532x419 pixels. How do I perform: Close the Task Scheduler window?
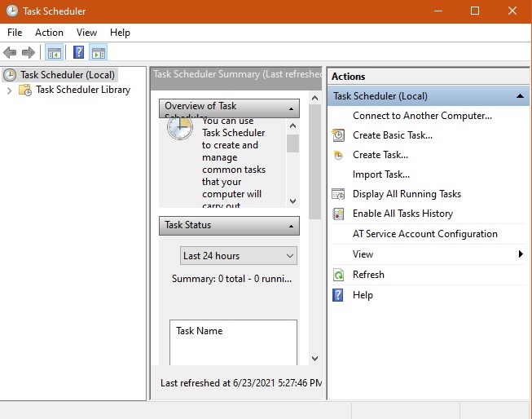tap(512, 11)
